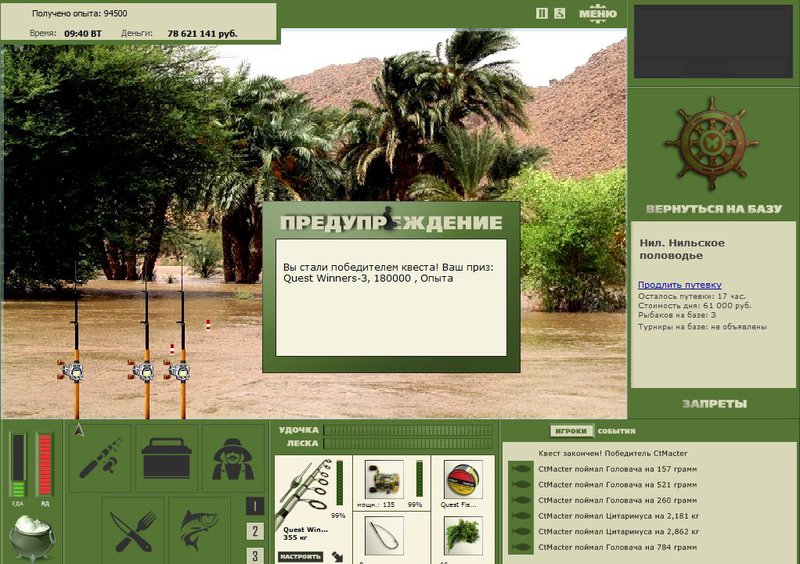The image size is (800, 564).
Task: Click fish icon beside 2,862 кг entry
Action: click(x=521, y=532)
